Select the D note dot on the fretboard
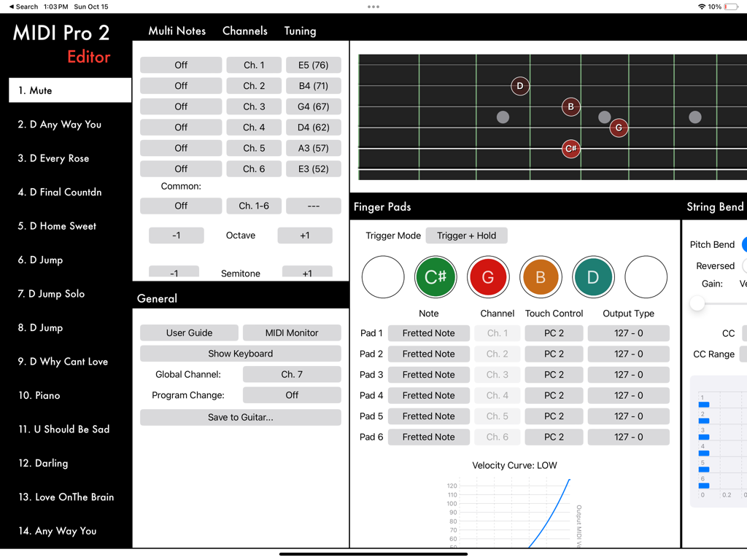This screenshot has height=560, width=747. 520,86
